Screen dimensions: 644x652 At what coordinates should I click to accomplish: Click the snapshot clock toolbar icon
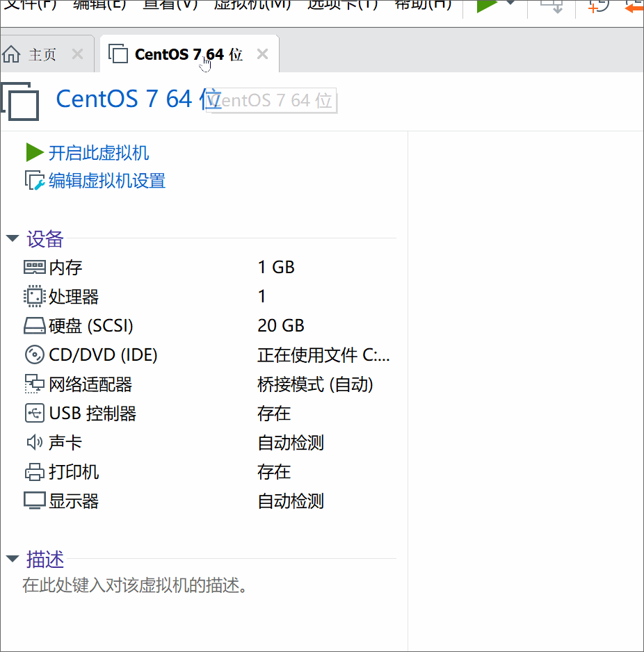point(599,6)
